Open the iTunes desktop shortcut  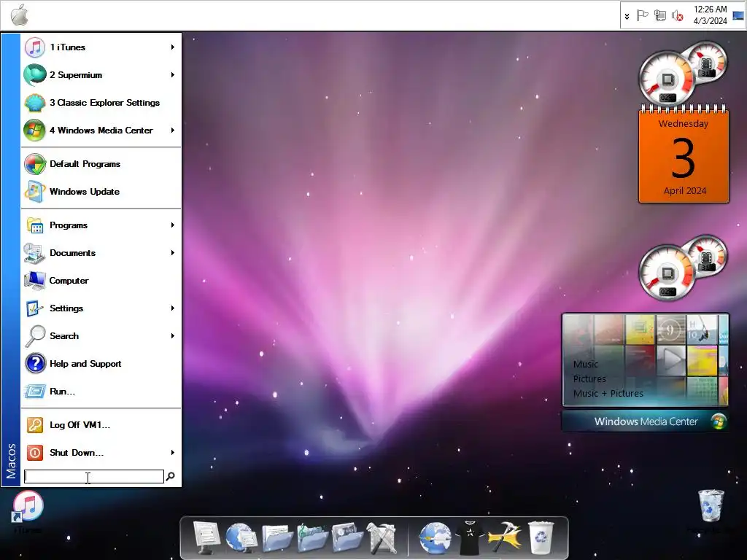pyautogui.click(x=28, y=510)
